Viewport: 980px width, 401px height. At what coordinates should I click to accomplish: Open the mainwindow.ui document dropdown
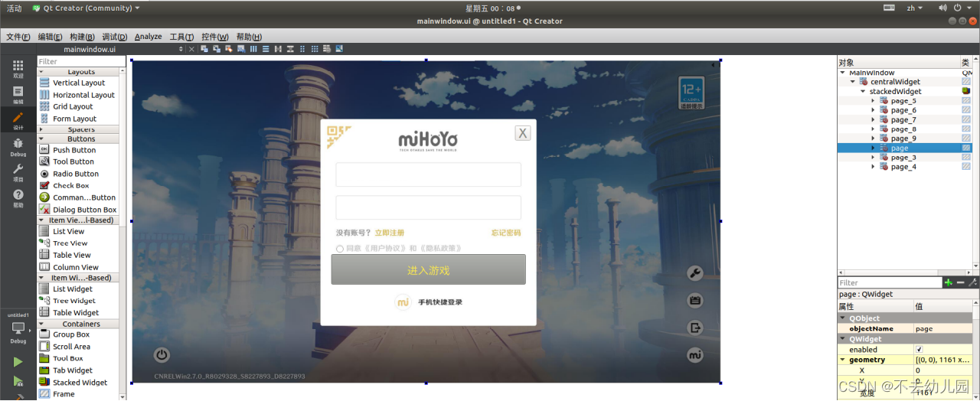[181, 49]
